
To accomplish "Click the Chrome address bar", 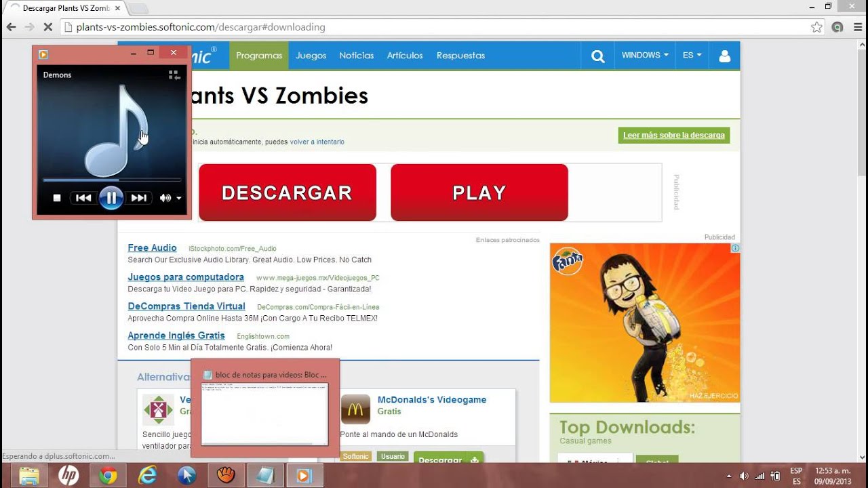I will pyautogui.click(x=434, y=27).
